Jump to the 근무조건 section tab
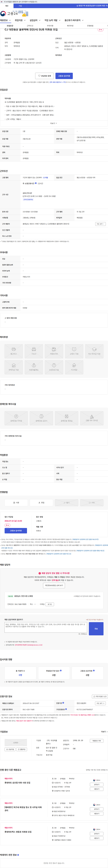The image size is (108, 868). click(30, 26)
